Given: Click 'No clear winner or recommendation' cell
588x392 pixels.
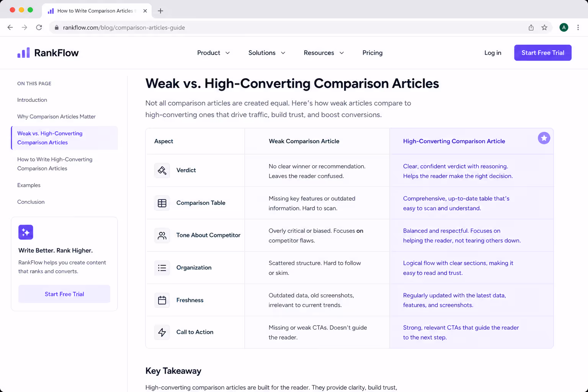Looking at the screenshot, I should pos(317,171).
